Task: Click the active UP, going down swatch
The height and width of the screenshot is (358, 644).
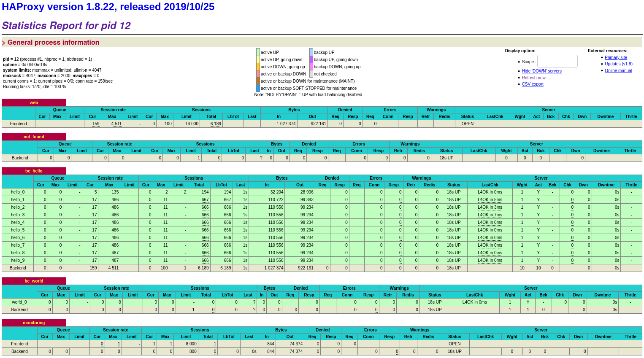Action: point(258,59)
